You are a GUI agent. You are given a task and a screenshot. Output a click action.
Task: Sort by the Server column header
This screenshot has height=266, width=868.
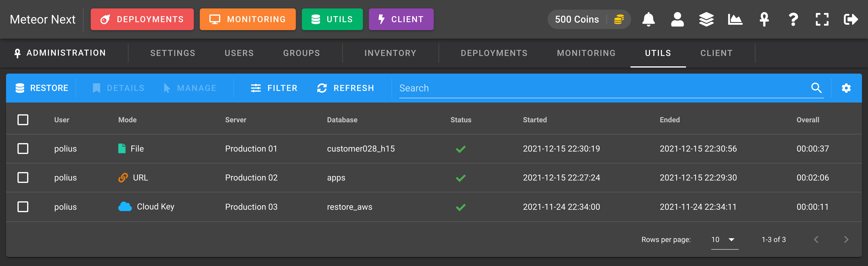[236, 120]
